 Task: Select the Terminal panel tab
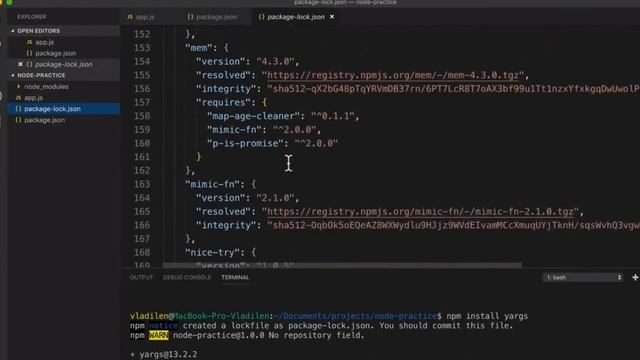(x=235, y=278)
